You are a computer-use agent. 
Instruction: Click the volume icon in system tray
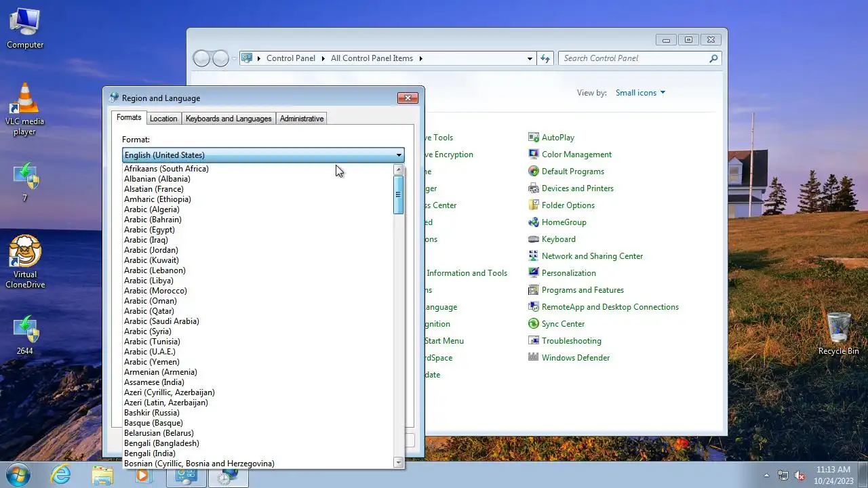click(800, 475)
